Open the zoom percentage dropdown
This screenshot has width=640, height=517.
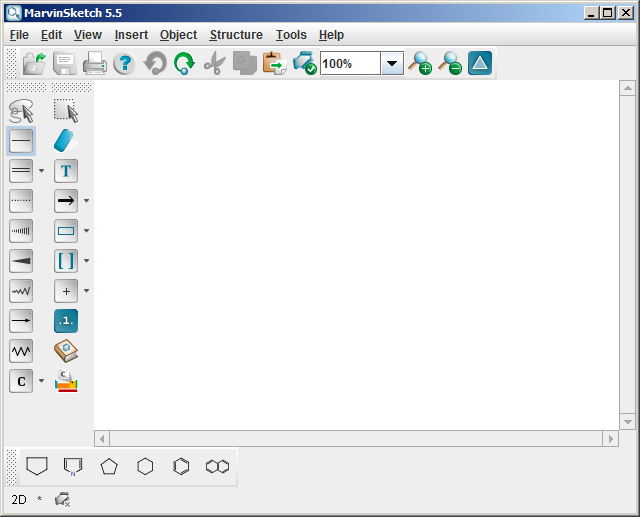tap(391, 63)
